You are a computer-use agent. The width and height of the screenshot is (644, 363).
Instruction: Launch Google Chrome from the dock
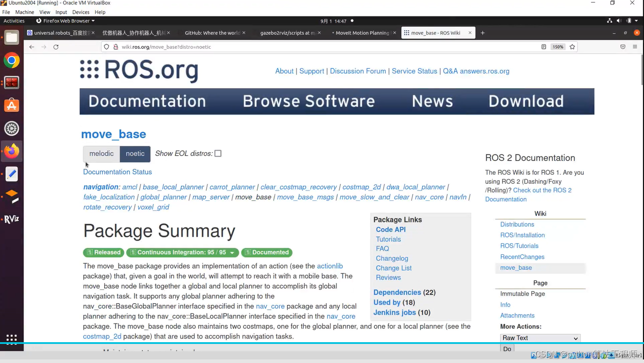(12, 60)
